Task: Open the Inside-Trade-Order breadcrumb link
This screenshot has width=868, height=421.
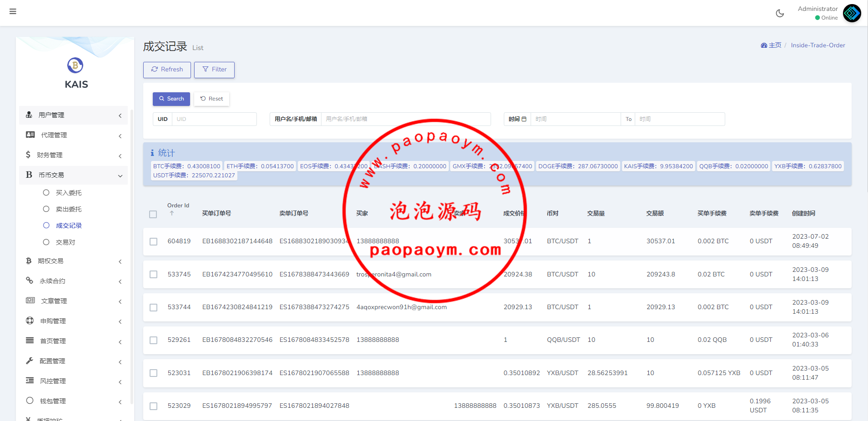Action: tap(818, 45)
